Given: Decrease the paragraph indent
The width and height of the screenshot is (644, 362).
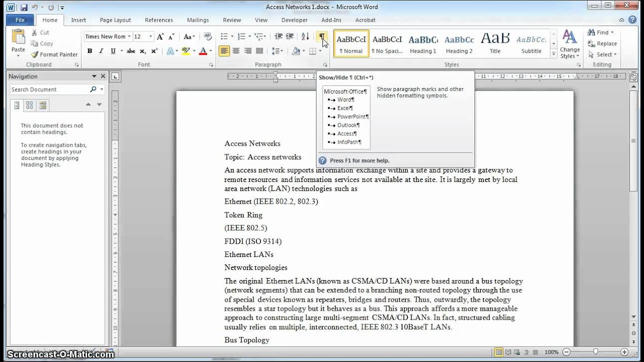Looking at the screenshot, I should tap(278, 37).
